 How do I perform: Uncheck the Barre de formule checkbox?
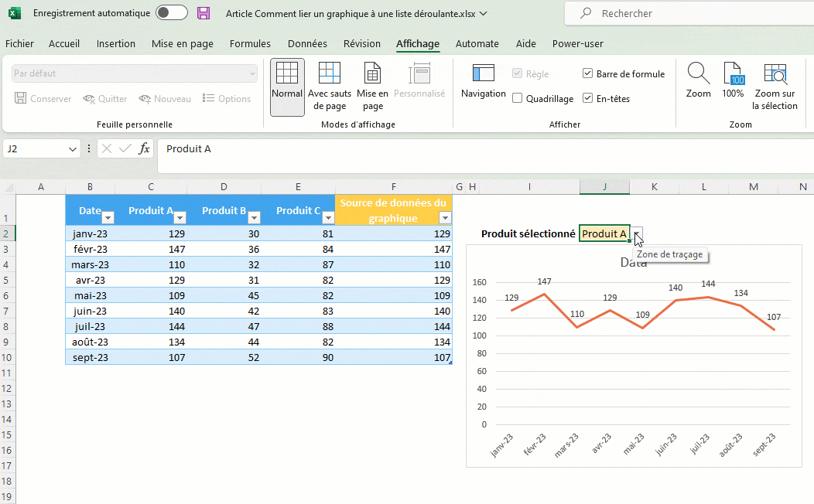(x=588, y=74)
